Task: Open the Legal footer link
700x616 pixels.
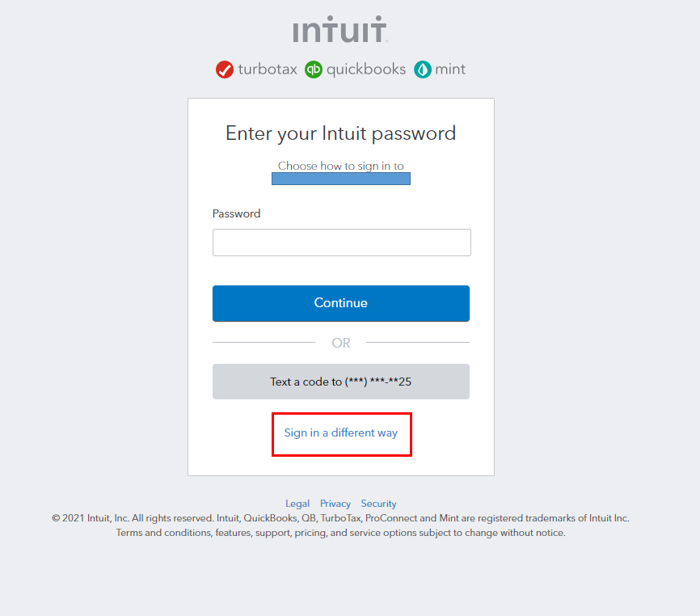Action: (297, 504)
